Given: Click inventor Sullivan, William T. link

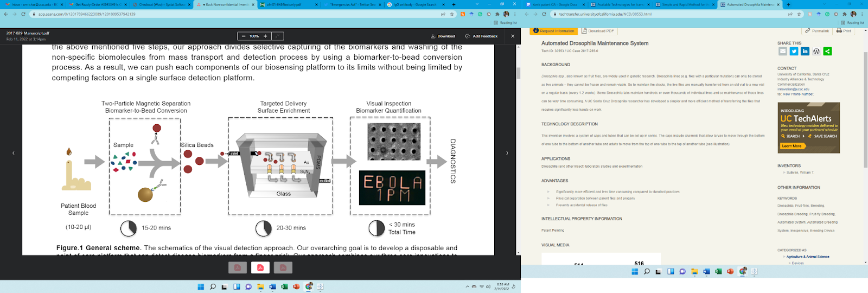Looking at the screenshot, I should [x=800, y=173].
